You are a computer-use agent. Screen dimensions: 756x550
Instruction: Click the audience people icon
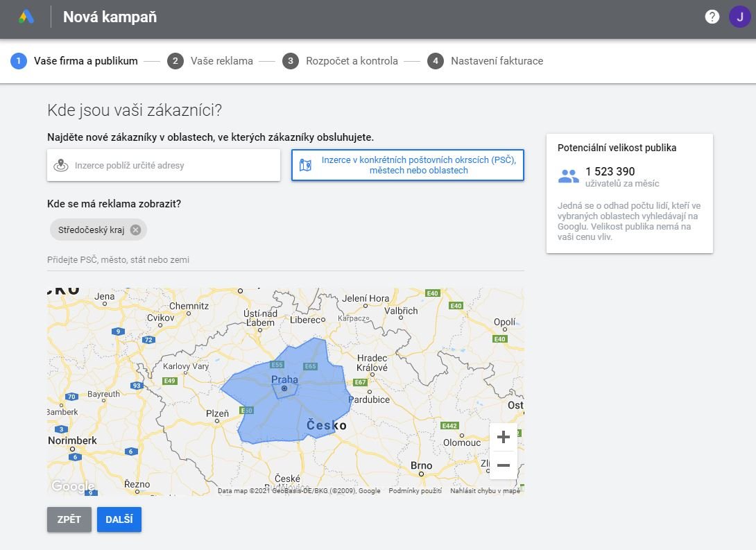click(569, 176)
